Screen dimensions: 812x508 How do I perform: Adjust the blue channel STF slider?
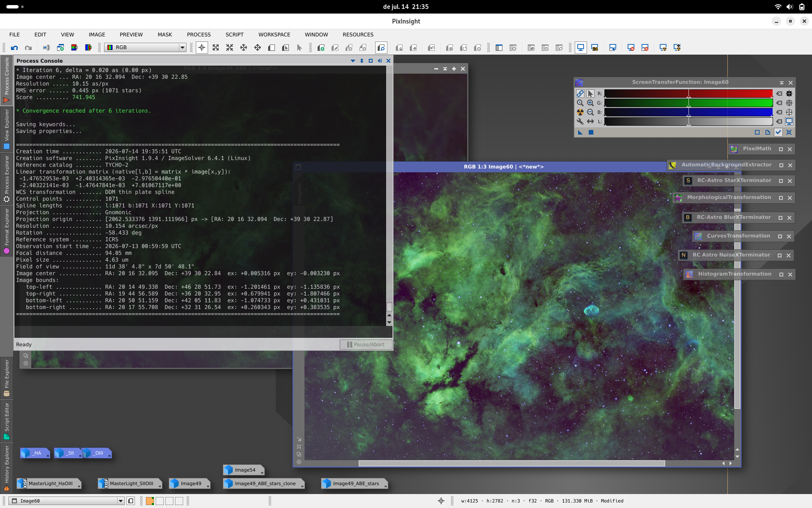pyautogui.click(x=689, y=112)
